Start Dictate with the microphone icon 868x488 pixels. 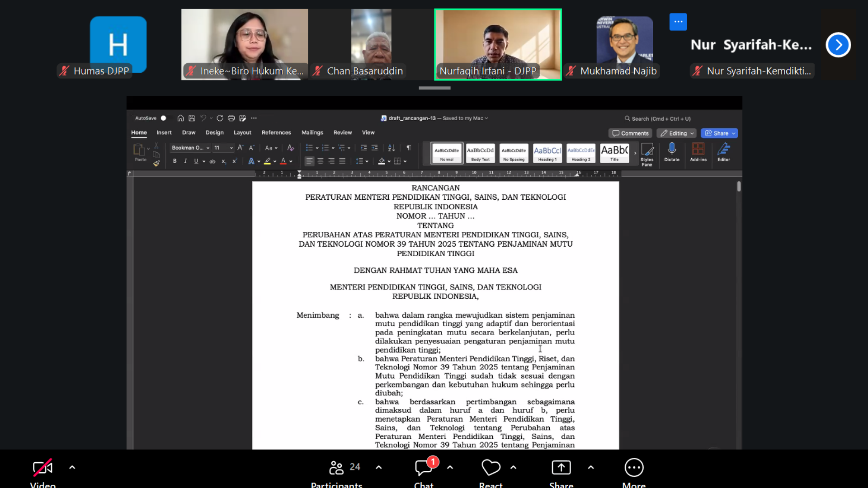coord(672,152)
